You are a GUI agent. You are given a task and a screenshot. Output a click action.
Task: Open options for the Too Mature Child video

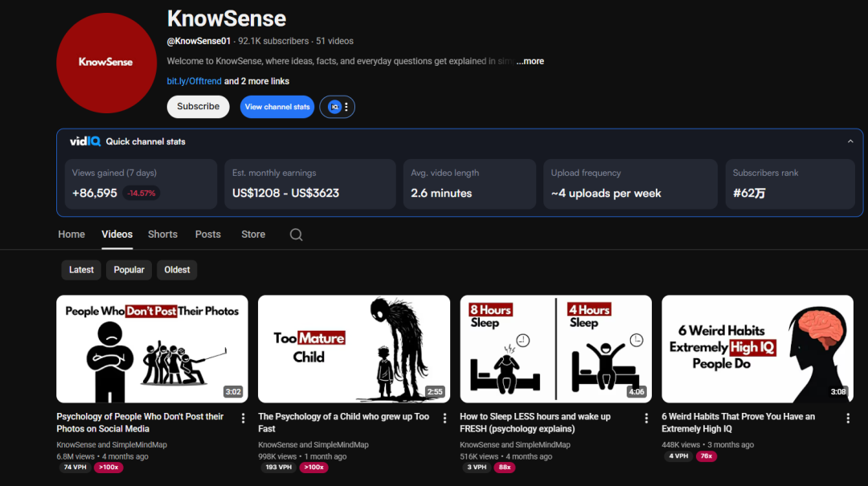444,419
